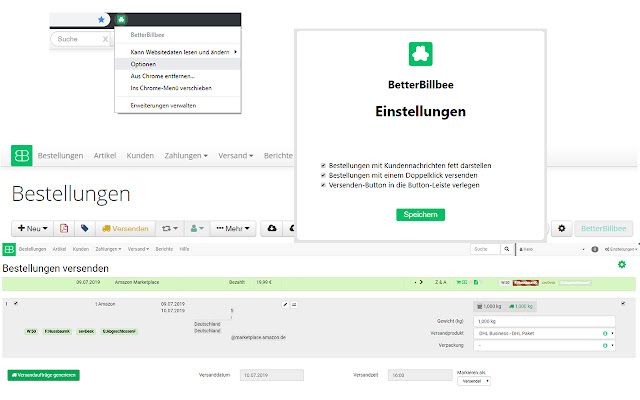Screen dimensions: 640x400
Task: Click the W30 tag in order details
Action: pyautogui.click(x=31, y=331)
